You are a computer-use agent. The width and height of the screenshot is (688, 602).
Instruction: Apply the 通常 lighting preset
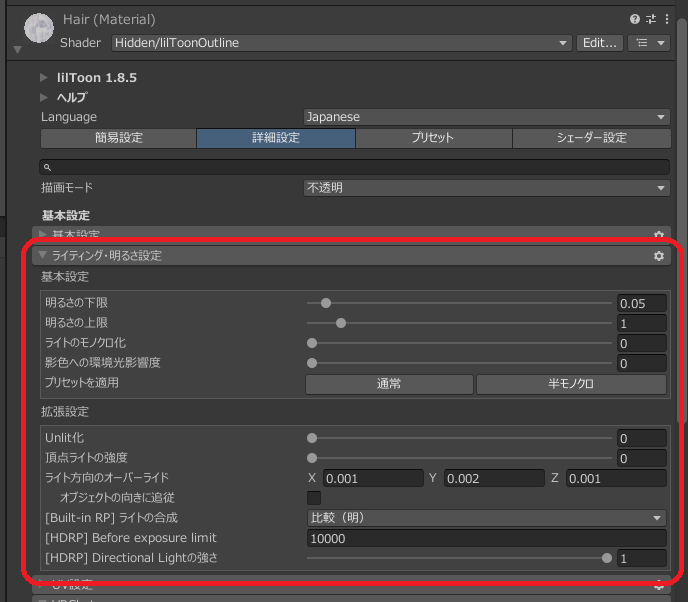[389, 384]
